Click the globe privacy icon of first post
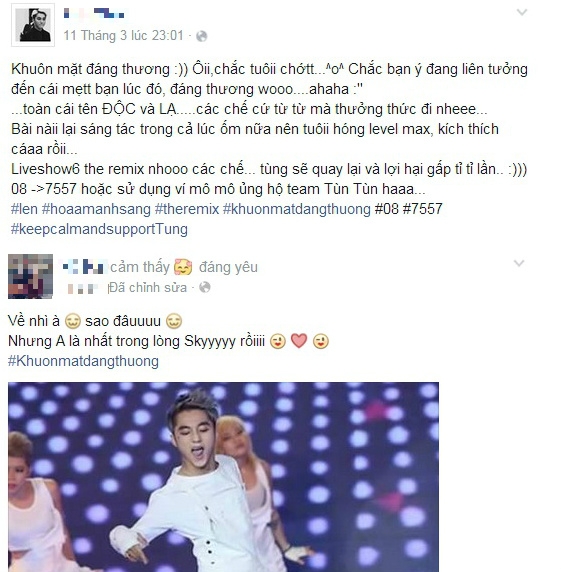The image size is (561, 572). (x=202, y=36)
